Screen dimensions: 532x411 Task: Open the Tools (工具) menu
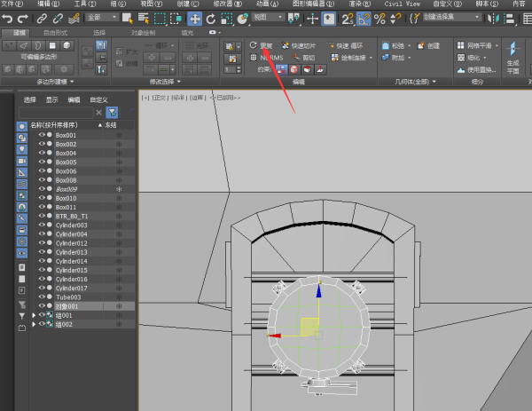(85, 4)
